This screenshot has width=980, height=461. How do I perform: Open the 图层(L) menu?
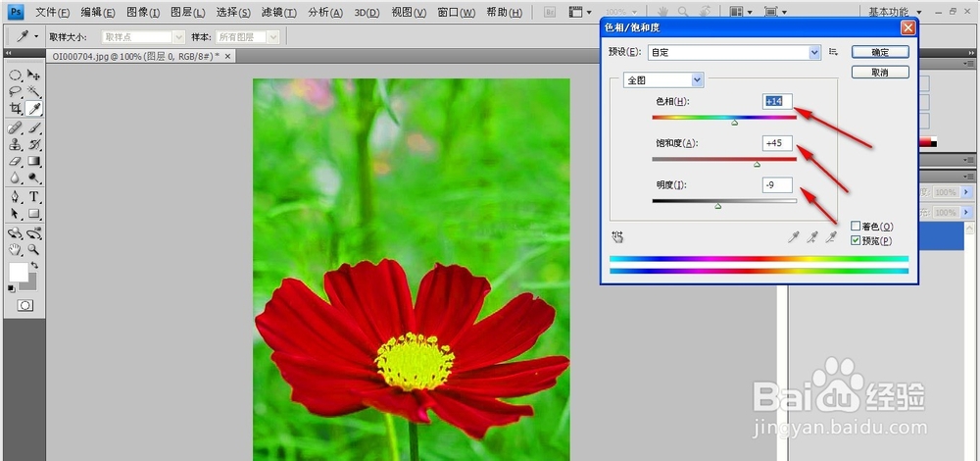pyautogui.click(x=188, y=13)
